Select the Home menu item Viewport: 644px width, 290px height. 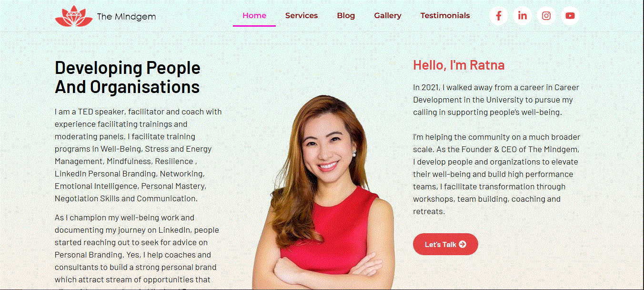pos(254,15)
